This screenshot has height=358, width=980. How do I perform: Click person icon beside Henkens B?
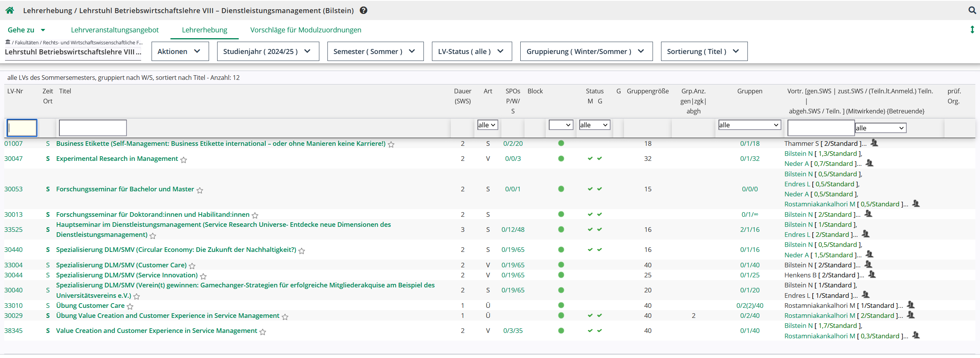[x=872, y=275]
